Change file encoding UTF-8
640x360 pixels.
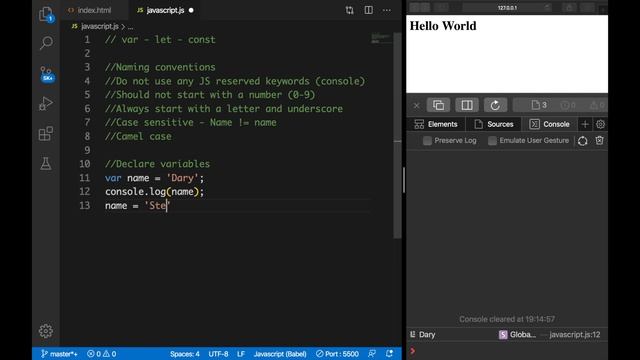click(218, 354)
